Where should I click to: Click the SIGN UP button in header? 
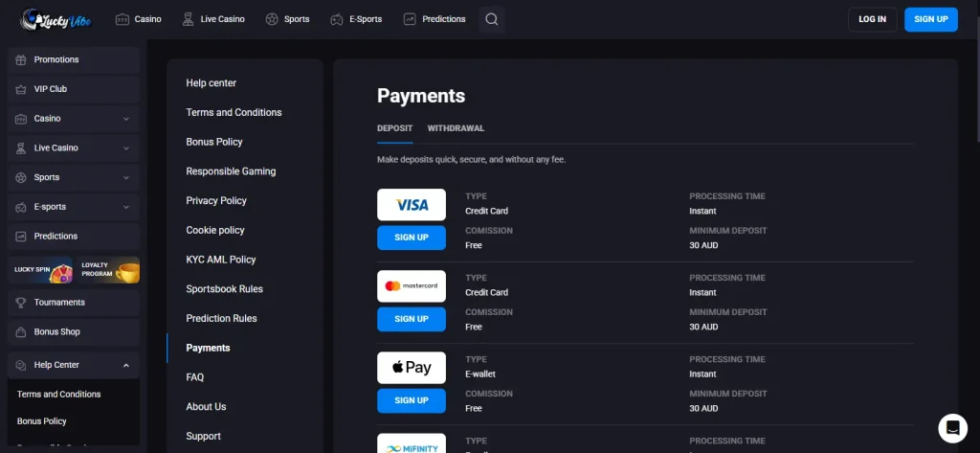pos(931,19)
